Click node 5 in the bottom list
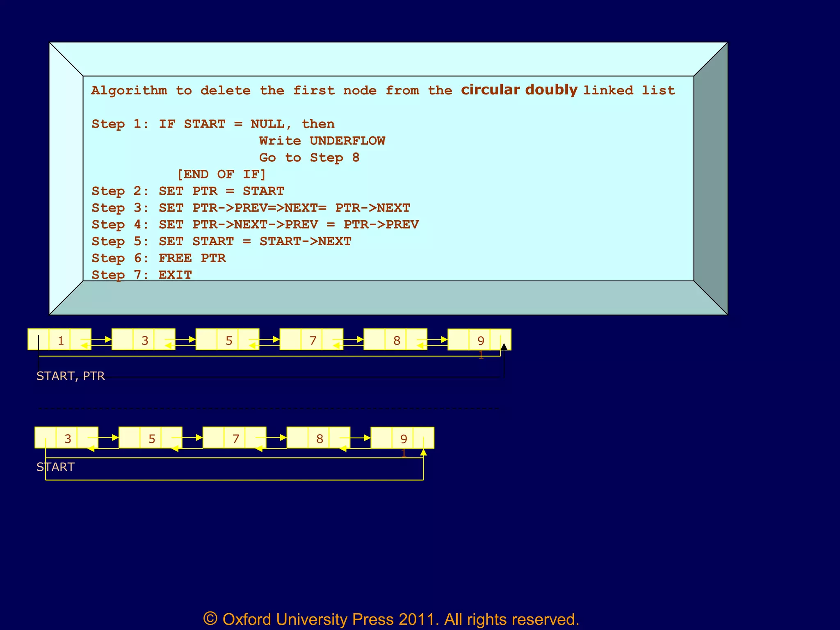The image size is (840, 630). tap(151, 438)
